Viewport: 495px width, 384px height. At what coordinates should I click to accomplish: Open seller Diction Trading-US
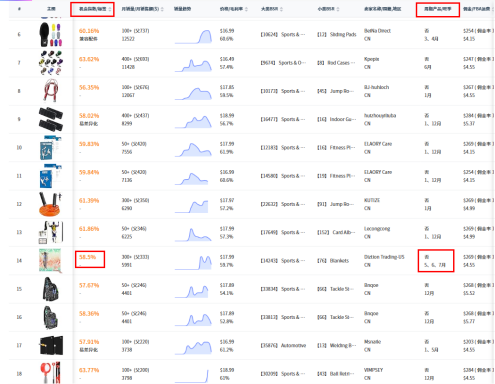pyautogui.click(x=384, y=257)
